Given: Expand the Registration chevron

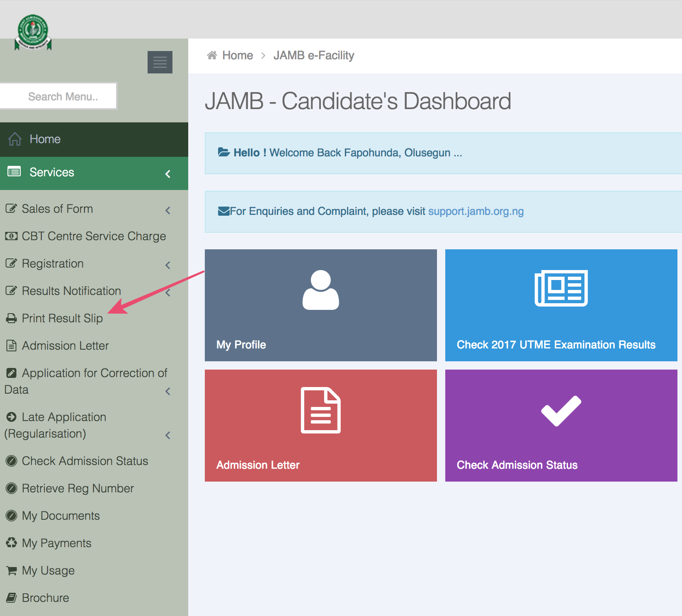Looking at the screenshot, I should pos(168,265).
